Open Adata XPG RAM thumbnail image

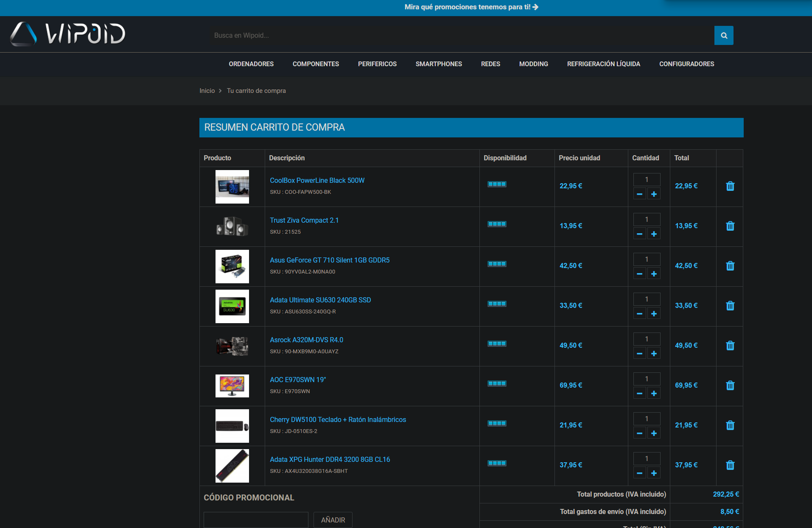pyautogui.click(x=232, y=466)
